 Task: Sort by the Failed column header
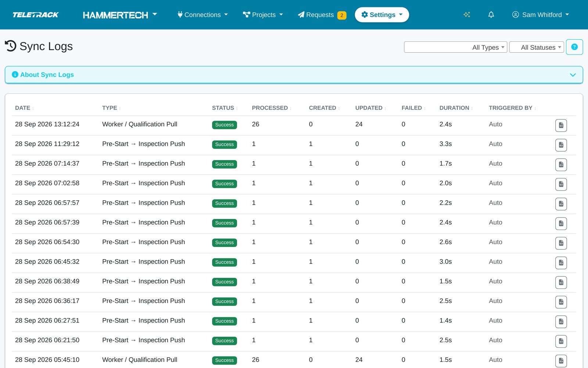click(x=413, y=108)
